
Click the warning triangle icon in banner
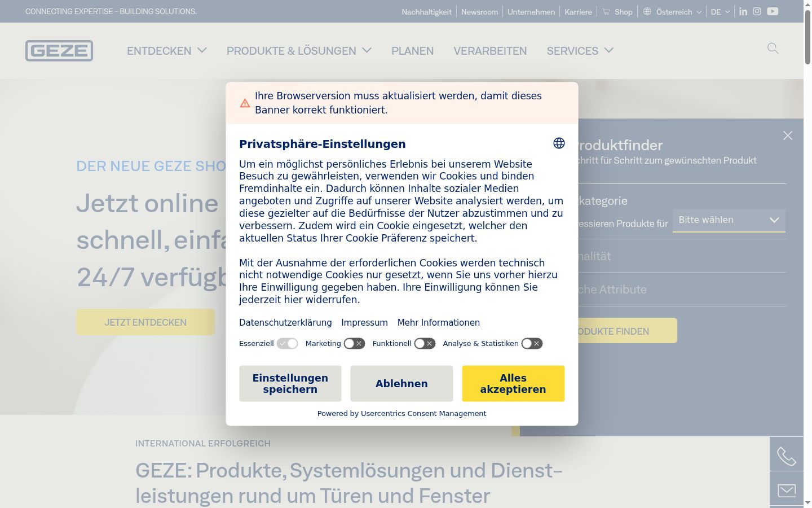point(245,103)
